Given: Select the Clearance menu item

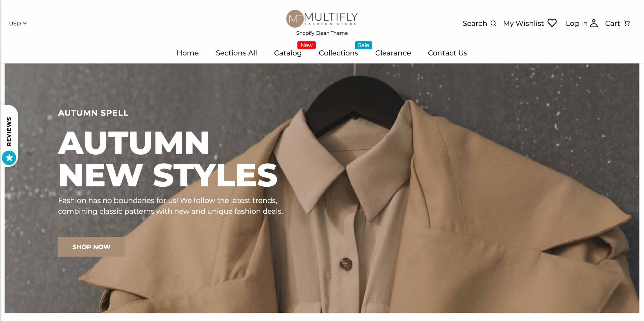Looking at the screenshot, I should (393, 53).
